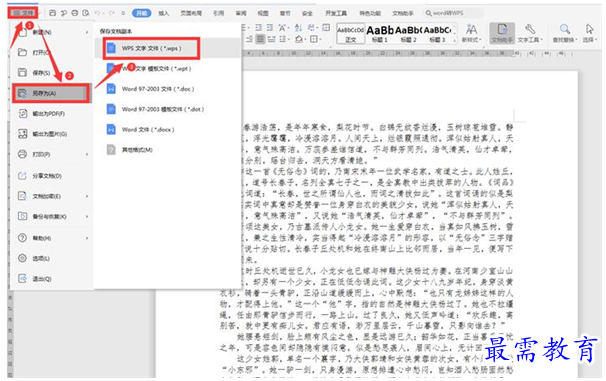The width and height of the screenshot is (606, 381).
Task: Choose 保存(S) in the File menu
Action: pyautogui.click(x=52, y=72)
